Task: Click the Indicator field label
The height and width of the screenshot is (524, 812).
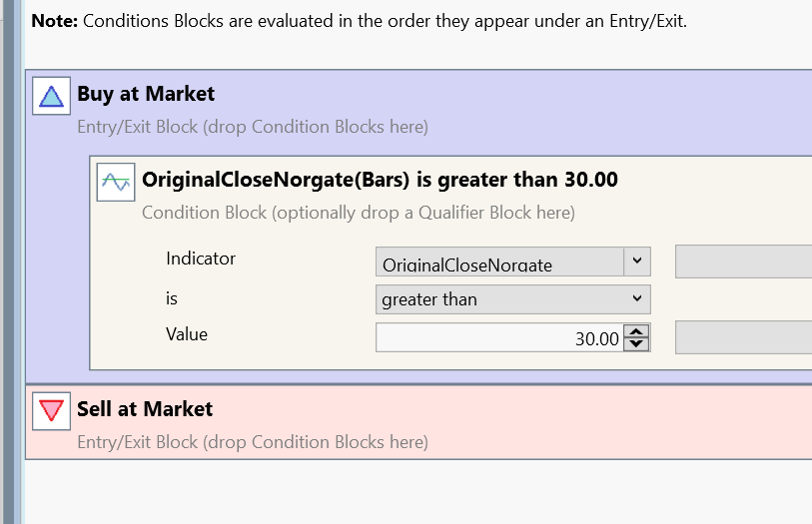Action: 201,259
